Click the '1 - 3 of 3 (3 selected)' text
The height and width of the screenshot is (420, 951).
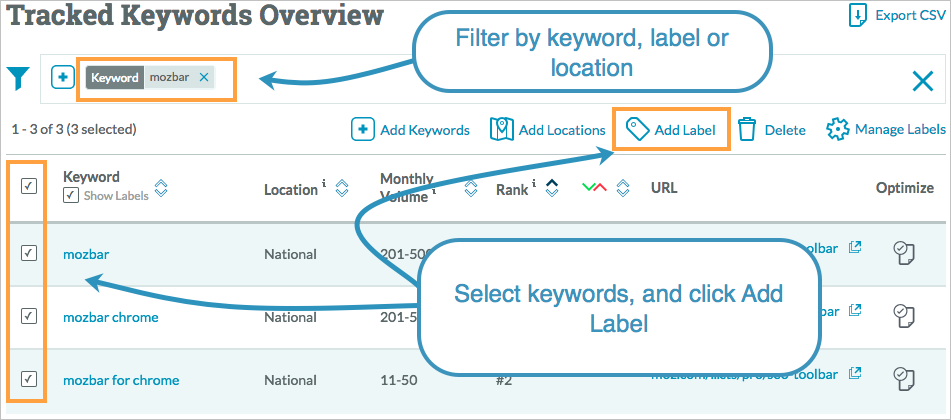74,129
